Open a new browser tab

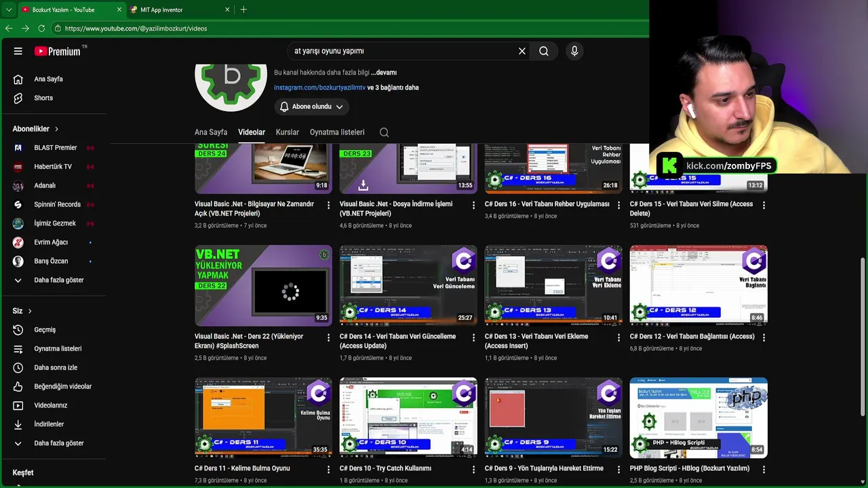pyautogui.click(x=243, y=9)
